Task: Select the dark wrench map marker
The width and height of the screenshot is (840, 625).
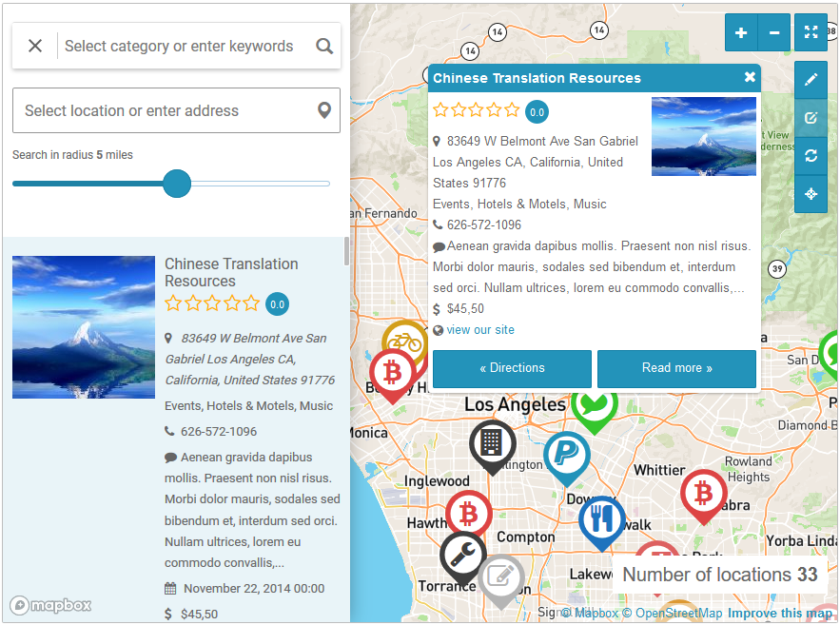Action: coord(463,557)
